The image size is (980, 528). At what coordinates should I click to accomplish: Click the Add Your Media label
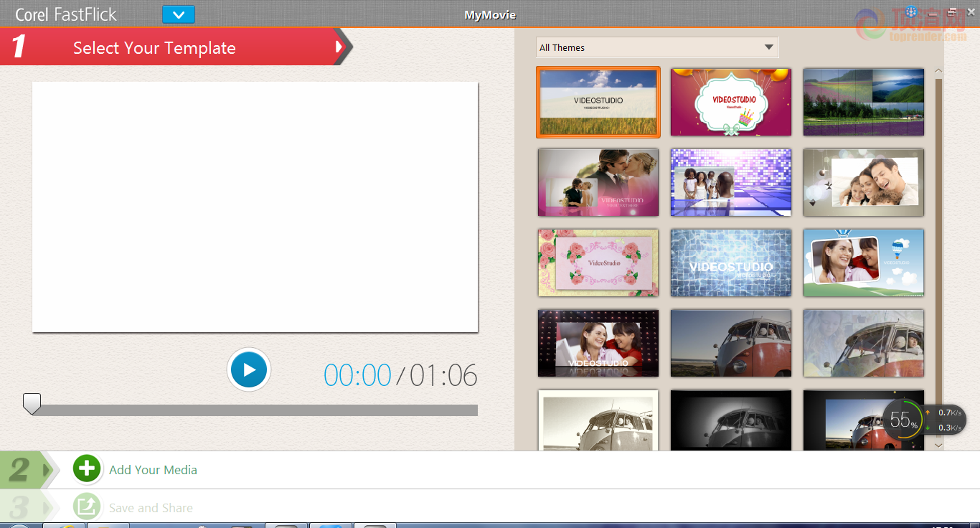[x=153, y=470]
